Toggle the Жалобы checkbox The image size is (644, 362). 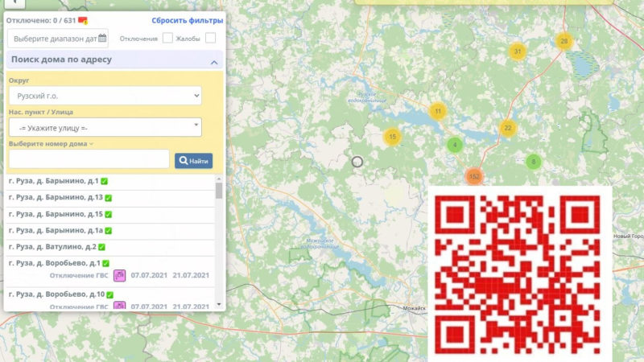(x=210, y=38)
